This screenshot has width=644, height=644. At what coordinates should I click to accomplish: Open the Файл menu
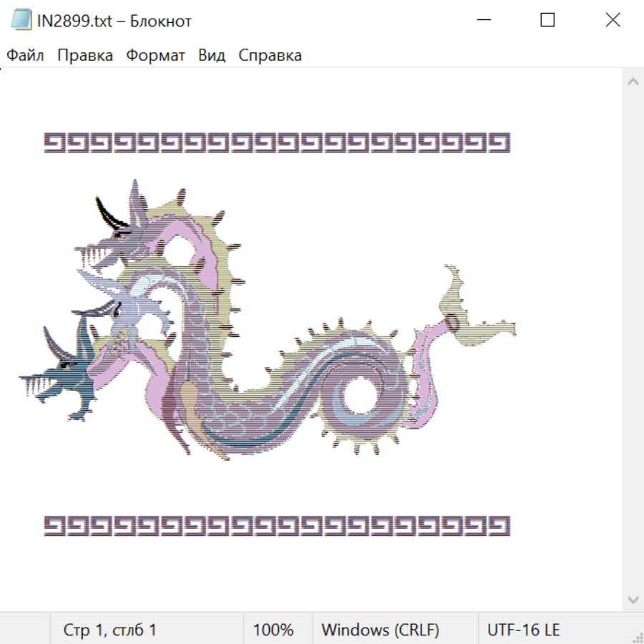pos(25,56)
